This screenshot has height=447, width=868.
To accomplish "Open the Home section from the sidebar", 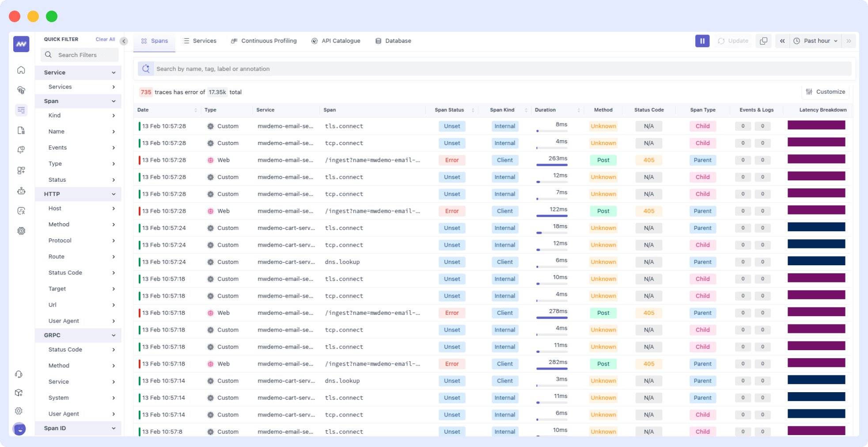I will 21,70.
